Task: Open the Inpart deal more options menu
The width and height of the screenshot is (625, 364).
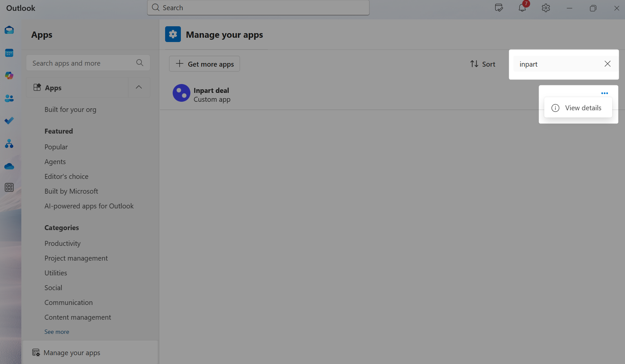Action: [x=605, y=93]
